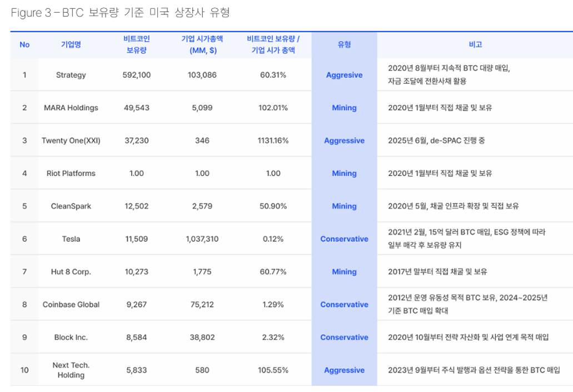This screenshot has height=392, width=573.
Task: Click the 1131.16% ratio value
Action: click(x=273, y=141)
